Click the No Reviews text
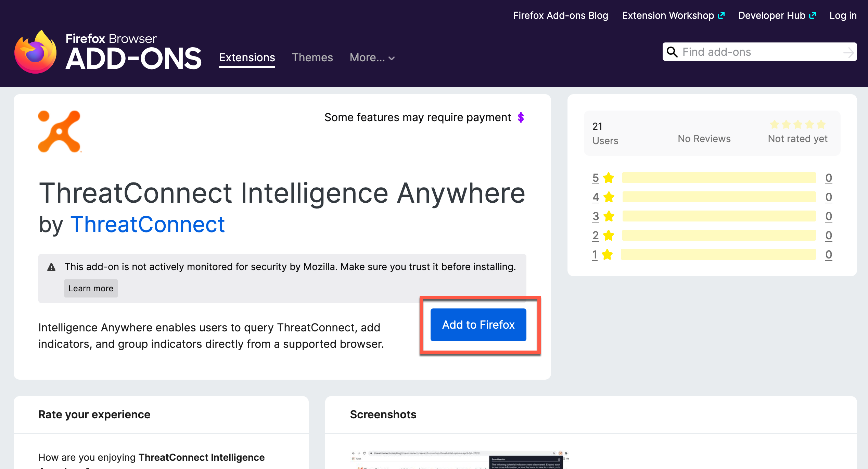The height and width of the screenshot is (469, 868). coord(704,139)
